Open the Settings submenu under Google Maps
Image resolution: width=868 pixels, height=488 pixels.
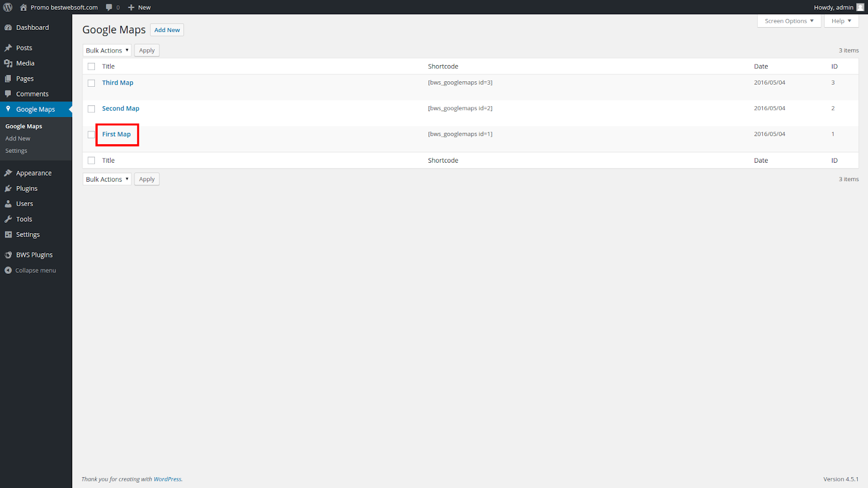(x=16, y=151)
